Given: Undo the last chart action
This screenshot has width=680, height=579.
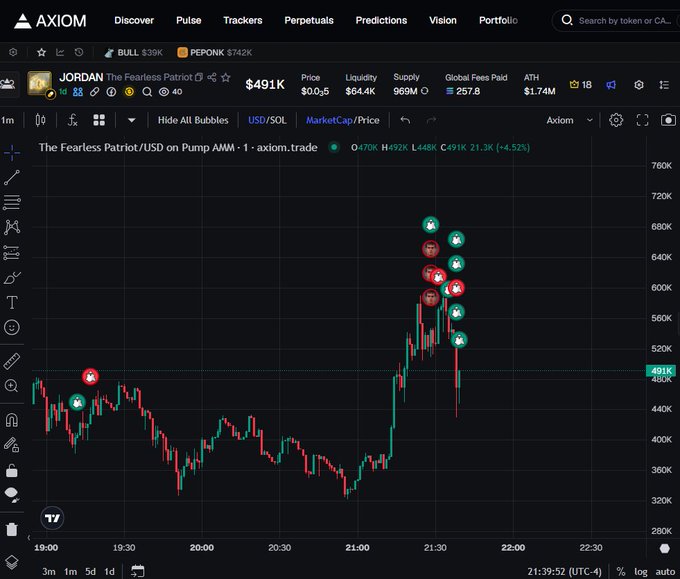Looking at the screenshot, I should (405, 120).
